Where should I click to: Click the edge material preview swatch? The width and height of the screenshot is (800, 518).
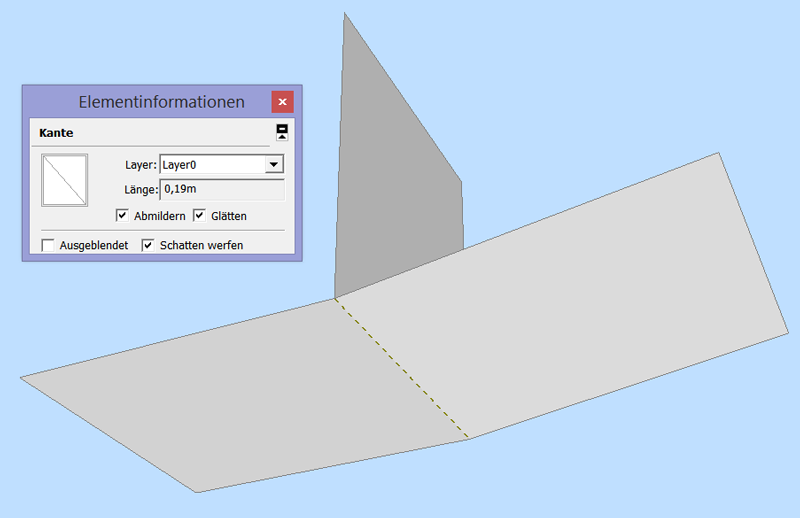coord(64,180)
